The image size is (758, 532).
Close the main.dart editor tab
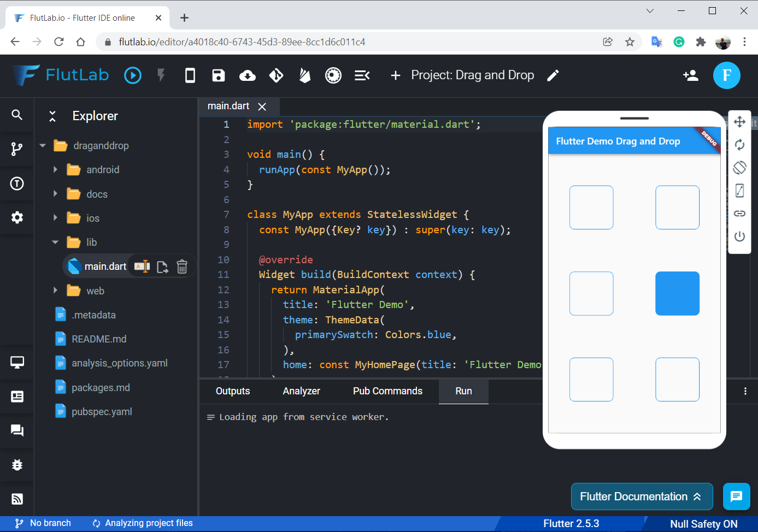pos(262,107)
